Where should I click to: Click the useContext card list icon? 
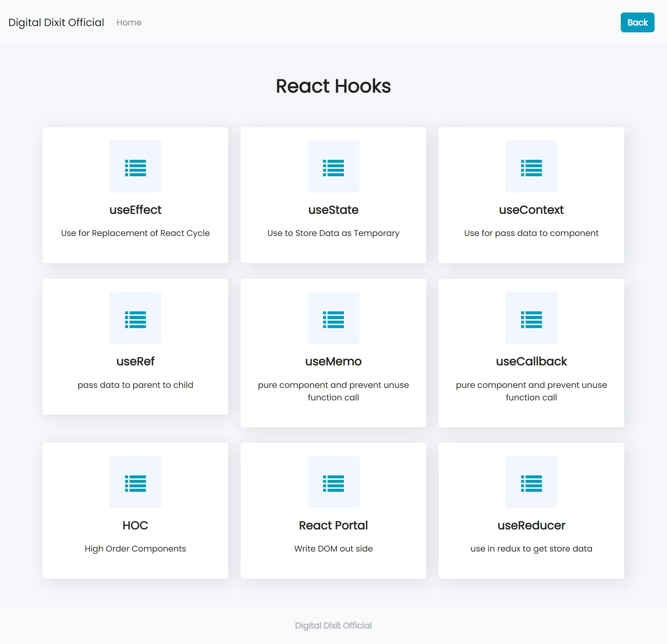(531, 168)
